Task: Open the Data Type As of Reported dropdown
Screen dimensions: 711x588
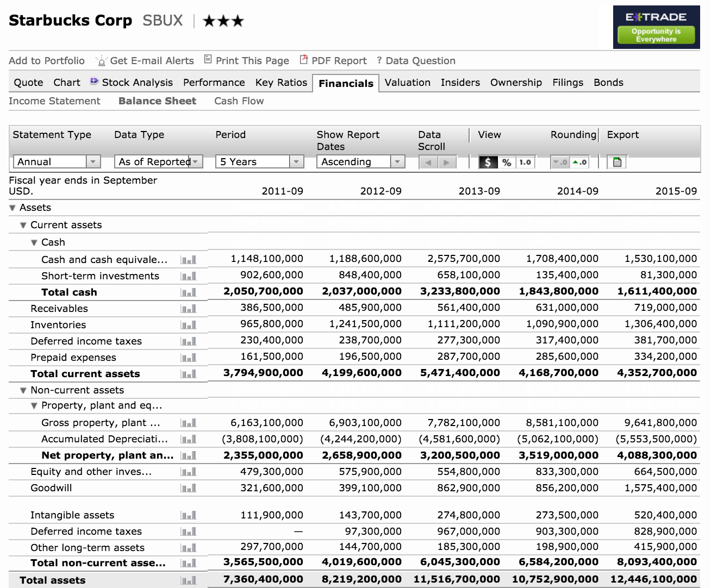Action: (x=159, y=161)
